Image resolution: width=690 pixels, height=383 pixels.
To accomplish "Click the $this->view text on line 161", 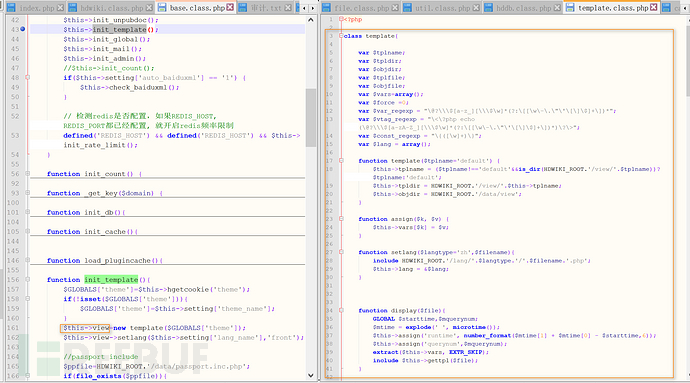I will coord(86,328).
